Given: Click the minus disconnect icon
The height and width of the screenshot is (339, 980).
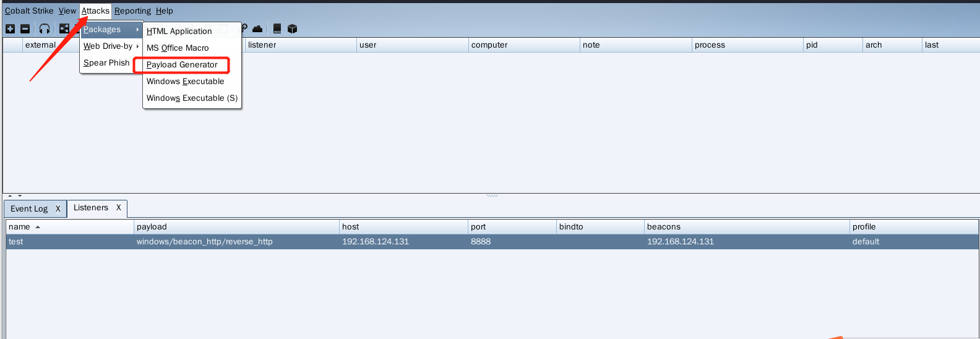Looking at the screenshot, I should 25,28.
